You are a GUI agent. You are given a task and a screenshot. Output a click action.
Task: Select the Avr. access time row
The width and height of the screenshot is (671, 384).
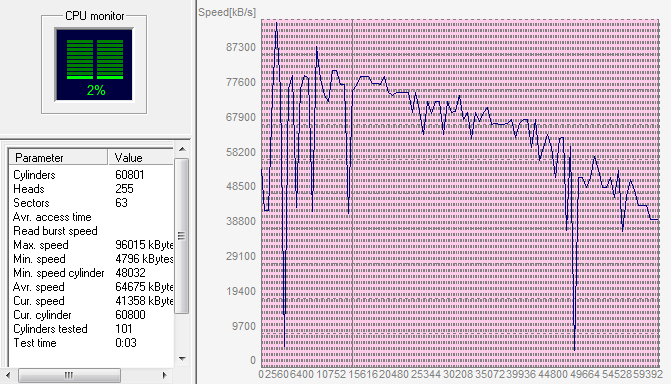tap(92, 217)
